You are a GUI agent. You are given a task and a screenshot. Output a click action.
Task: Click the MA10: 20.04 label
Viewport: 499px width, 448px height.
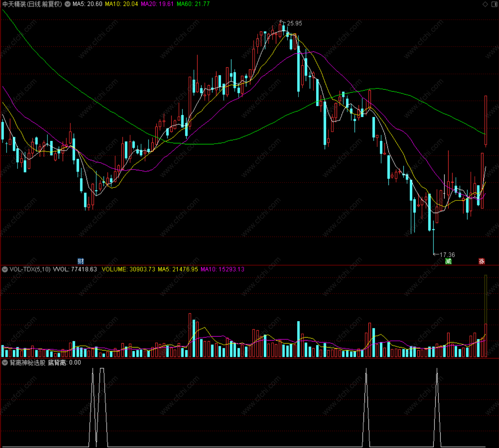122,4
